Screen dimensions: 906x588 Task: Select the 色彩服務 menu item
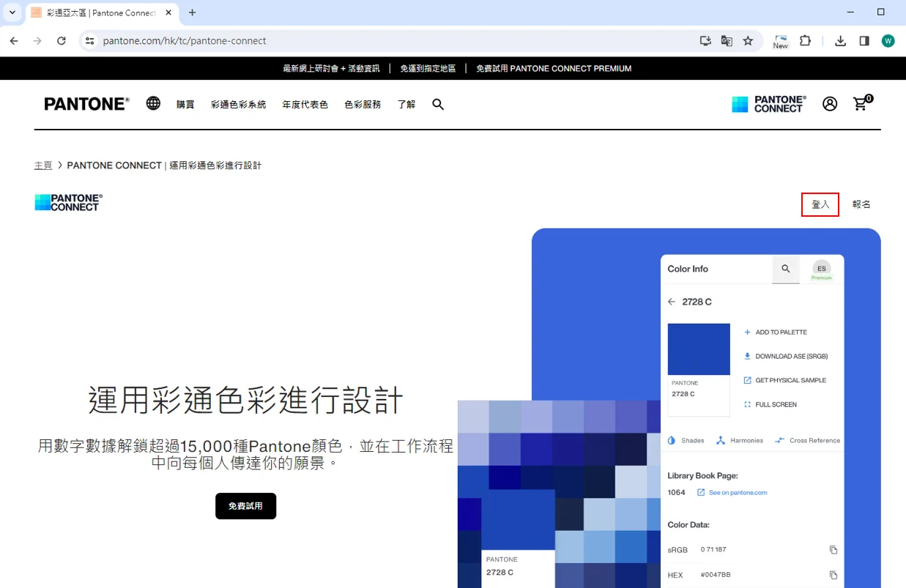point(362,104)
